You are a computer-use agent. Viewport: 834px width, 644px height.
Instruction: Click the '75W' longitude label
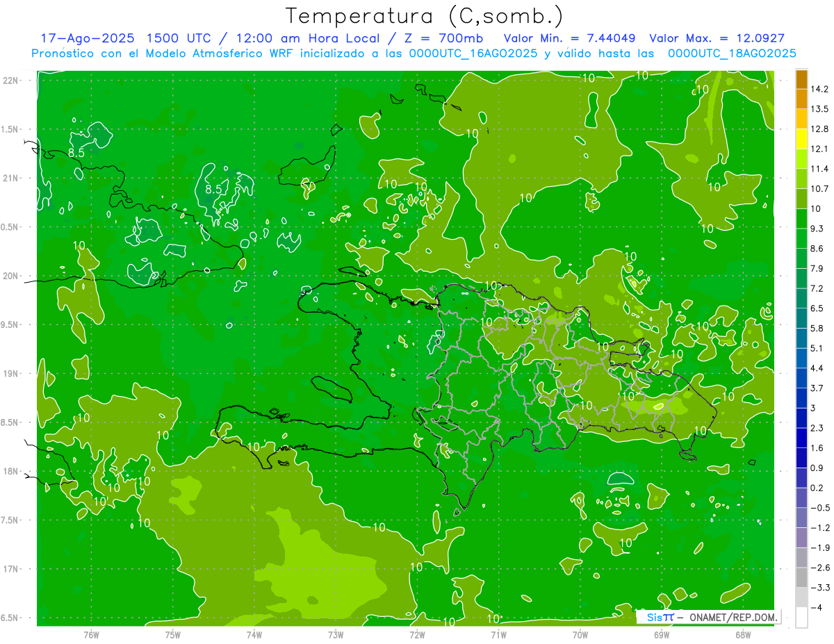pos(172,634)
